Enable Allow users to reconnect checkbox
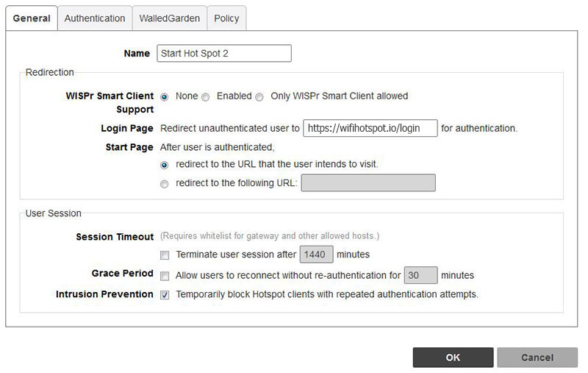This screenshot has height=373, width=588. tap(165, 276)
